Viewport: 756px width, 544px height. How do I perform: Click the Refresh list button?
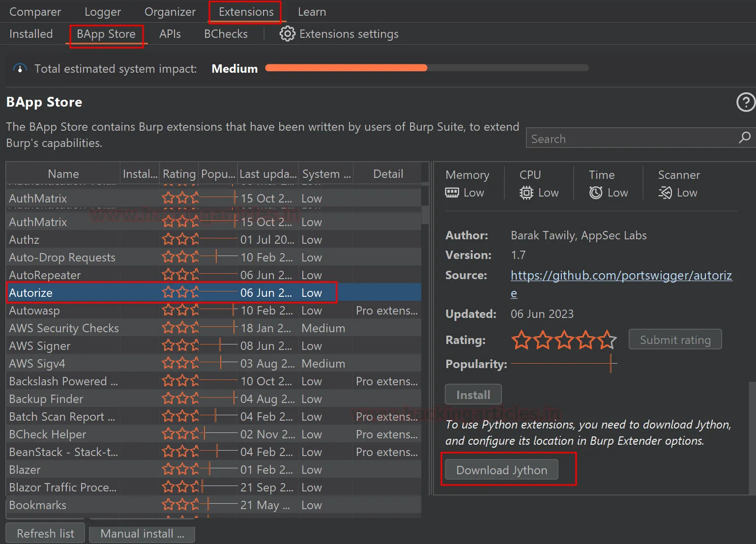coord(45,533)
